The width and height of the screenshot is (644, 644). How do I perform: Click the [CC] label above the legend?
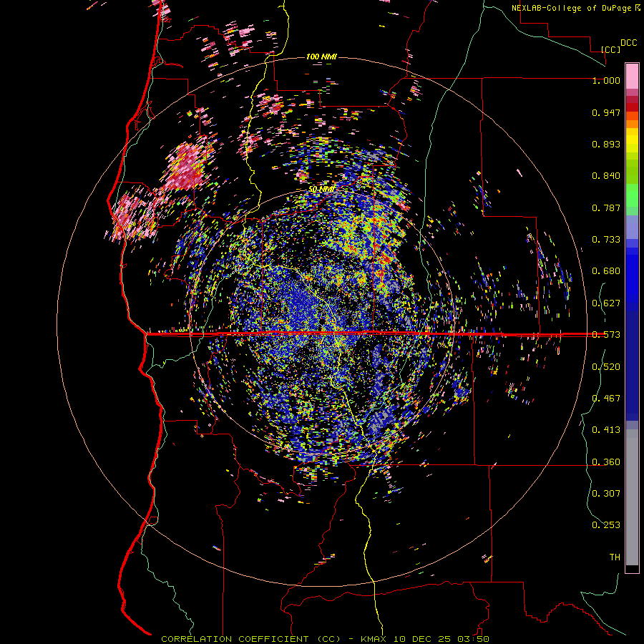[610, 49]
